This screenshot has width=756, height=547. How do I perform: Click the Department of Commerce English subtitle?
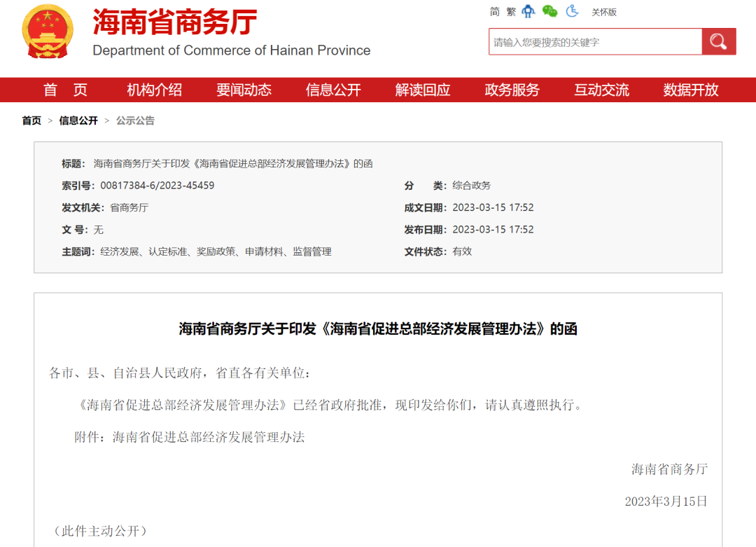[x=232, y=50]
